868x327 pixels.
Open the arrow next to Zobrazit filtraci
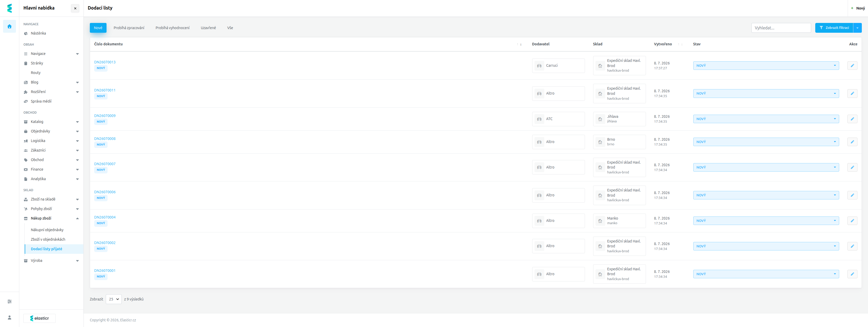(x=857, y=28)
